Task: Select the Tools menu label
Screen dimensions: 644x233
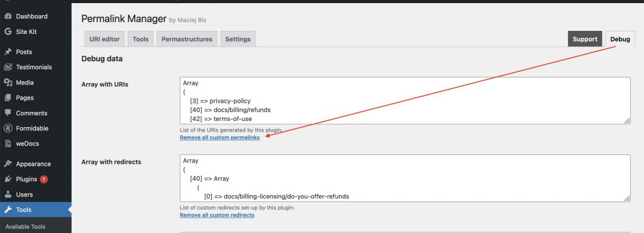Action: pyautogui.click(x=23, y=210)
